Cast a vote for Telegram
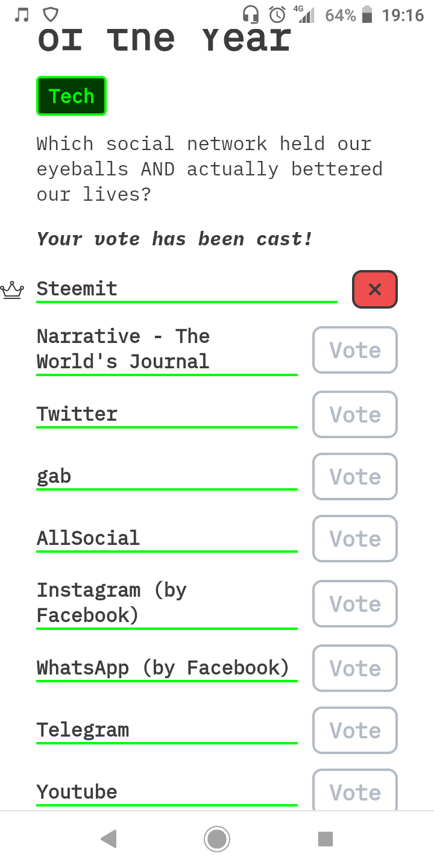 354,730
